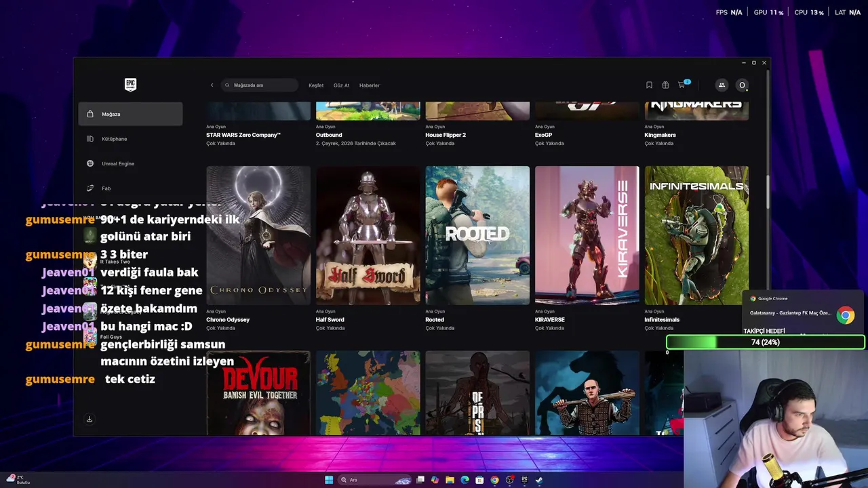
Task: Click the Rooted title text
Action: (435, 320)
